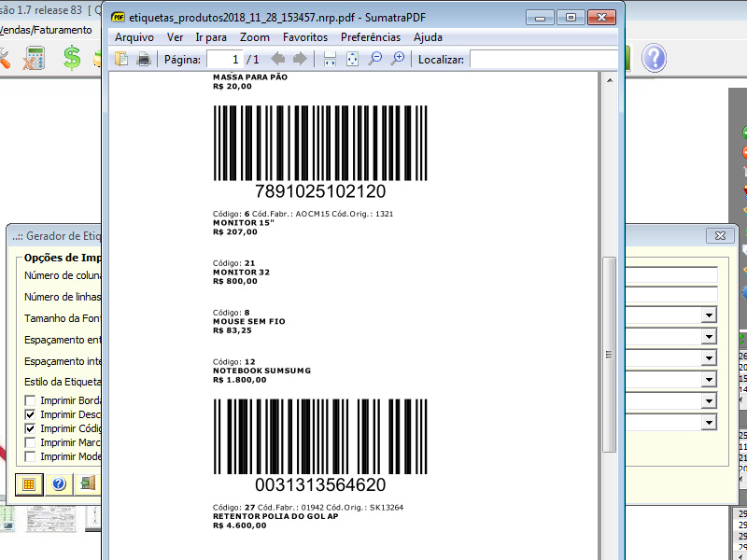Click the PDF vertical scrollbar thumb
Screen dimensions: 747x560
pos(609,355)
